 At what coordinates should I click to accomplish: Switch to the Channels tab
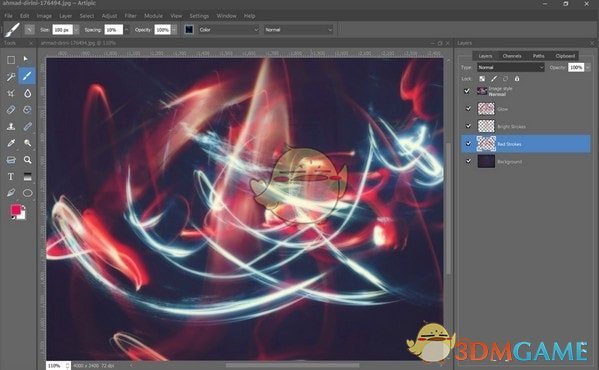(x=512, y=56)
